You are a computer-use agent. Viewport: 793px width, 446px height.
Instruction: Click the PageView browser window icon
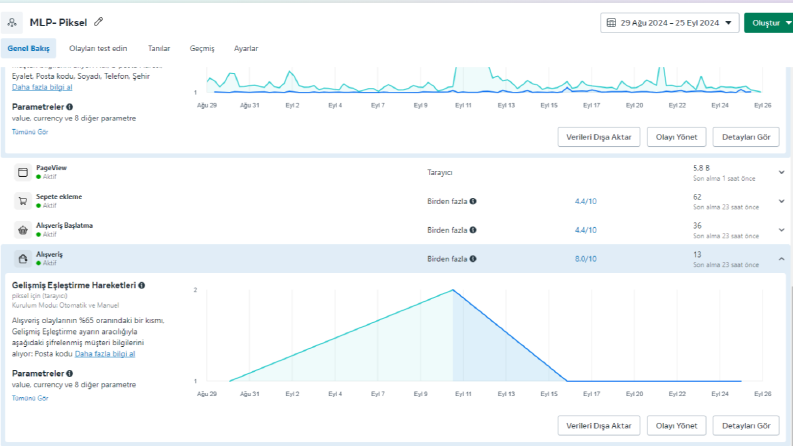pos(23,172)
